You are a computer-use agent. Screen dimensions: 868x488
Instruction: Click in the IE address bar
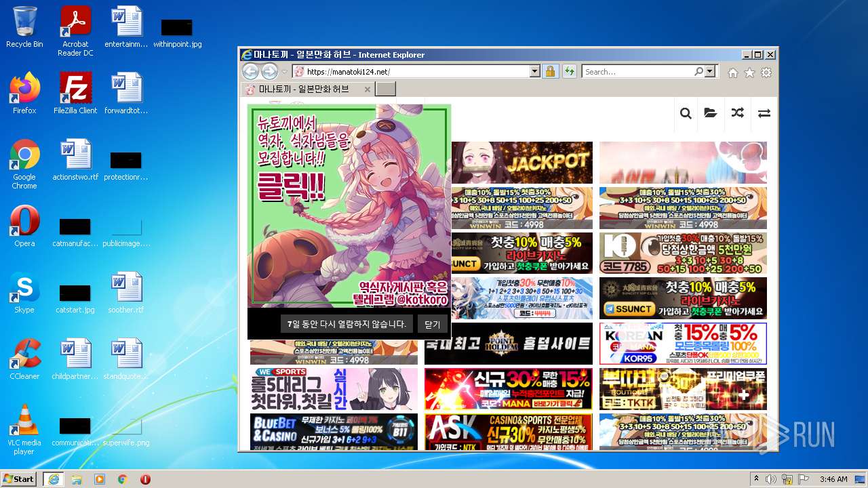pos(416,72)
